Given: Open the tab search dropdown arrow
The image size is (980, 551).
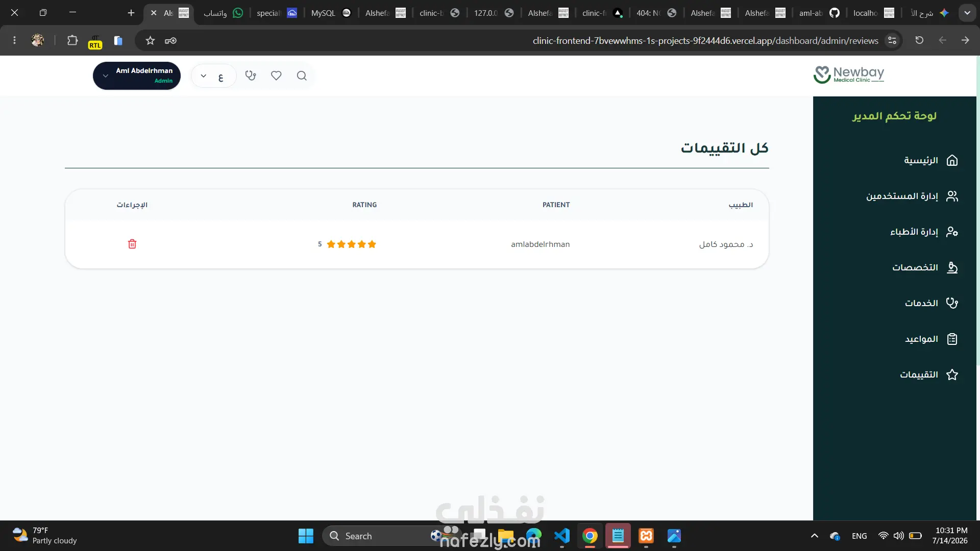Looking at the screenshot, I should coord(967,13).
